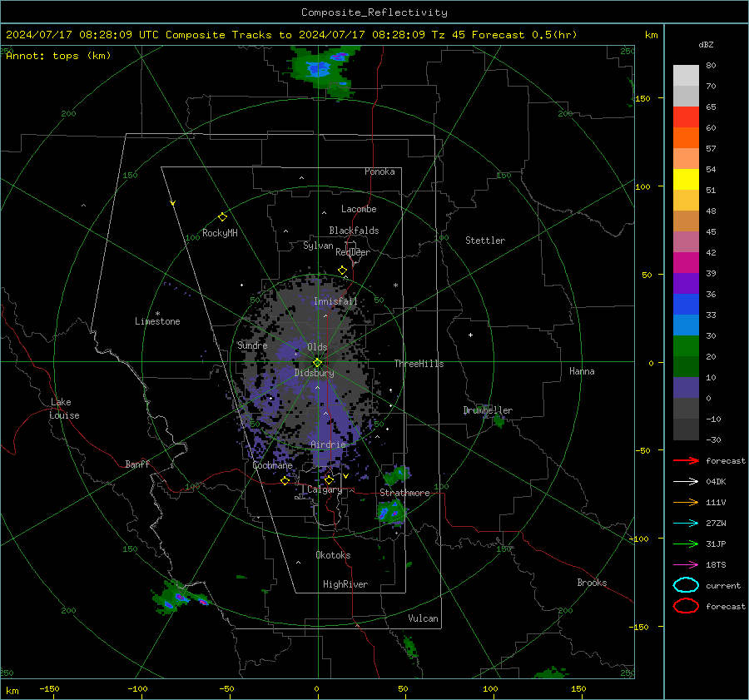Click the HighRiver town label

pos(345,584)
